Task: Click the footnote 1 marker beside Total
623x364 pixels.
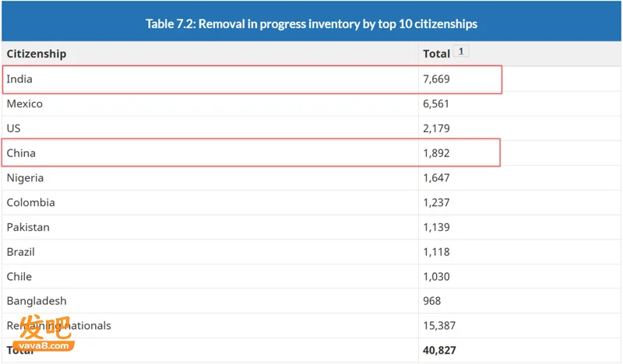Action: tap(461, 51)
